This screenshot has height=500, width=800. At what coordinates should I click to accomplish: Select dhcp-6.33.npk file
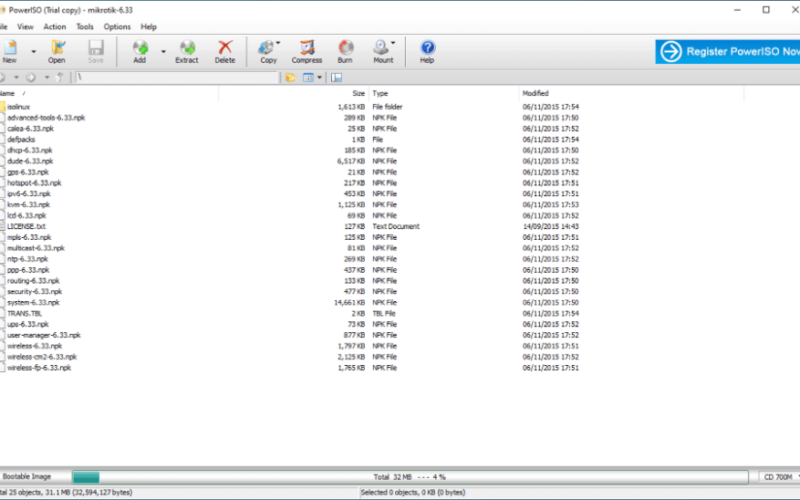point(30,150)
